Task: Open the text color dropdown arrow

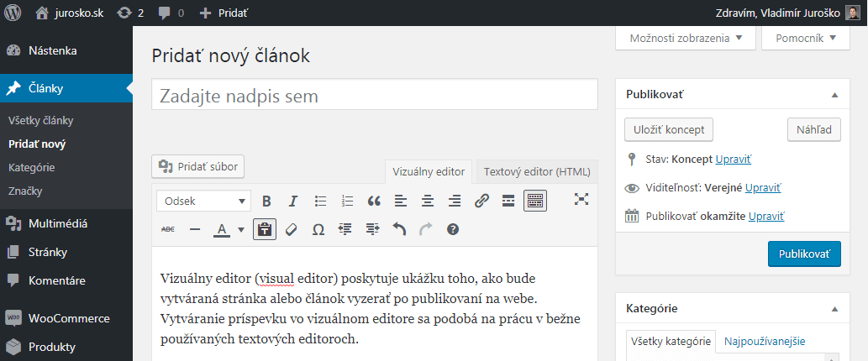Action: click(240, 229)
